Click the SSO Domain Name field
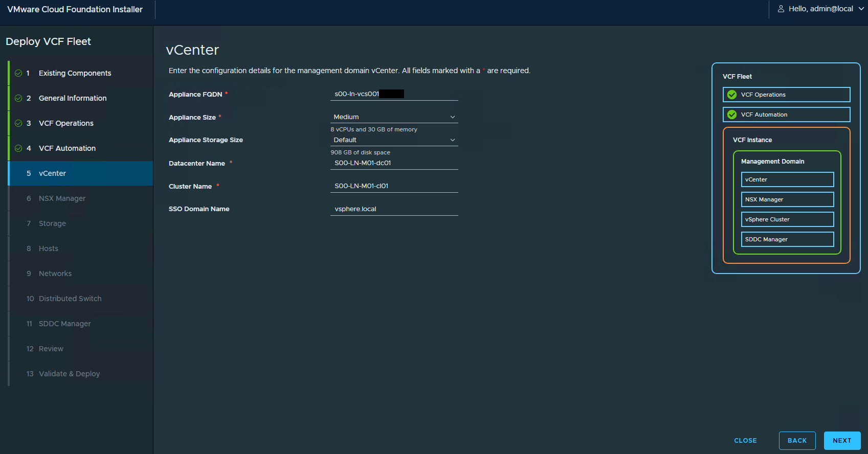868x454 pixels. coord(394,209)
